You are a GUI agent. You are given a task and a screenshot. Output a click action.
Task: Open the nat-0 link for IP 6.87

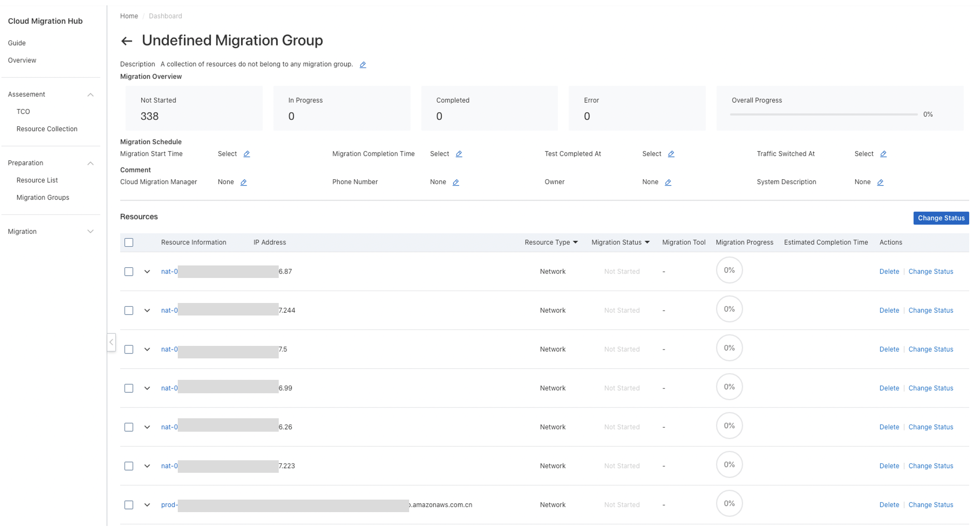coord(169,272)
